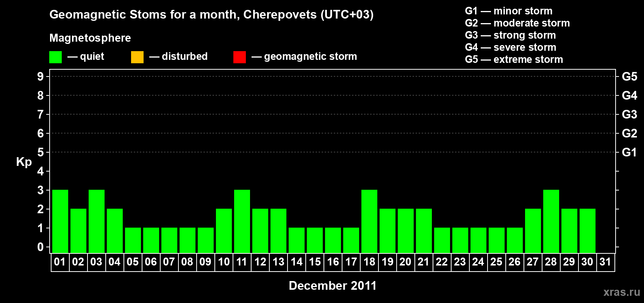Click the 'G4 — severe storm' legend line
This screenshot has height=303, width=644.
click(x=510, y=47)
